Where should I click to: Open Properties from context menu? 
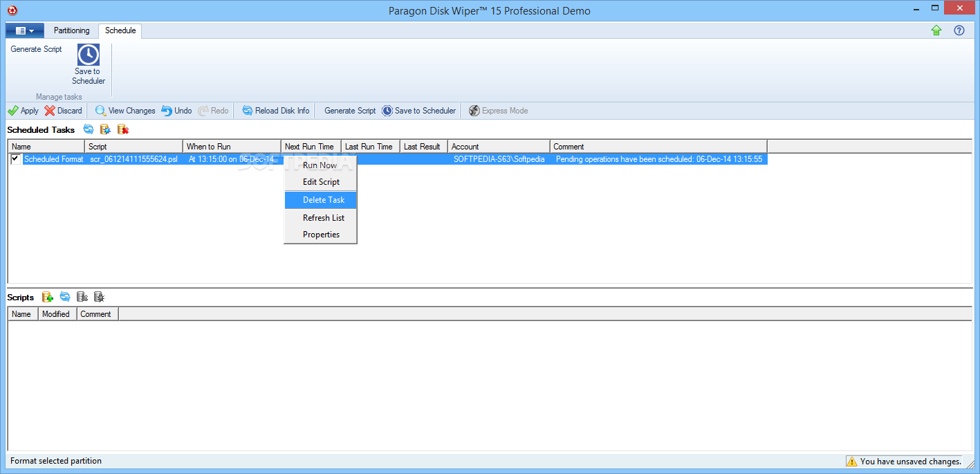pyautogui.click(x=320, y=235)
